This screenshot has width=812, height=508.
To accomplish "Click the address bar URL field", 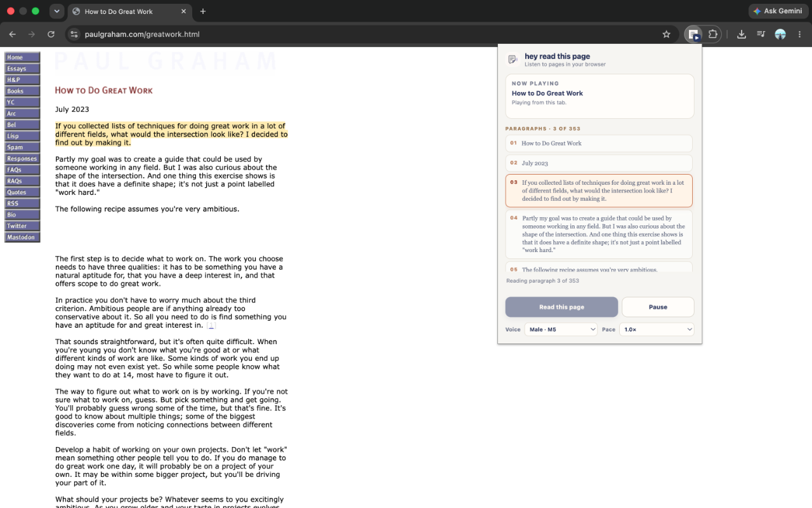I will click(371, 34).
